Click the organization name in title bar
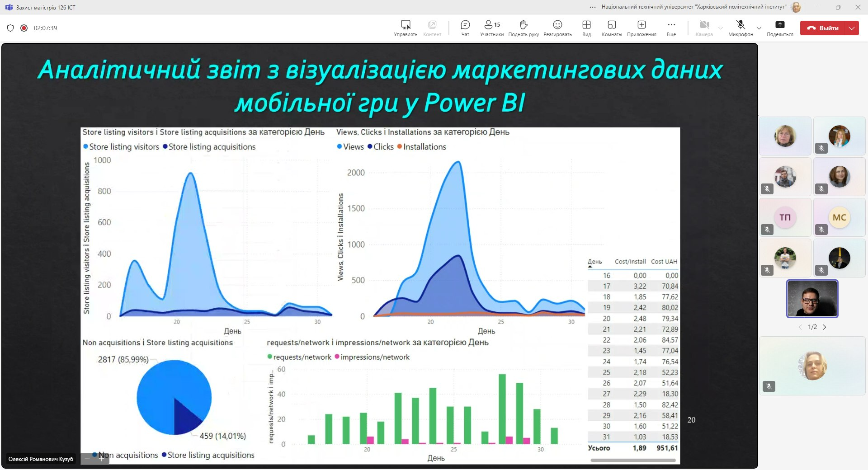Viewport: 868px width, 470px height. [694, 7]
